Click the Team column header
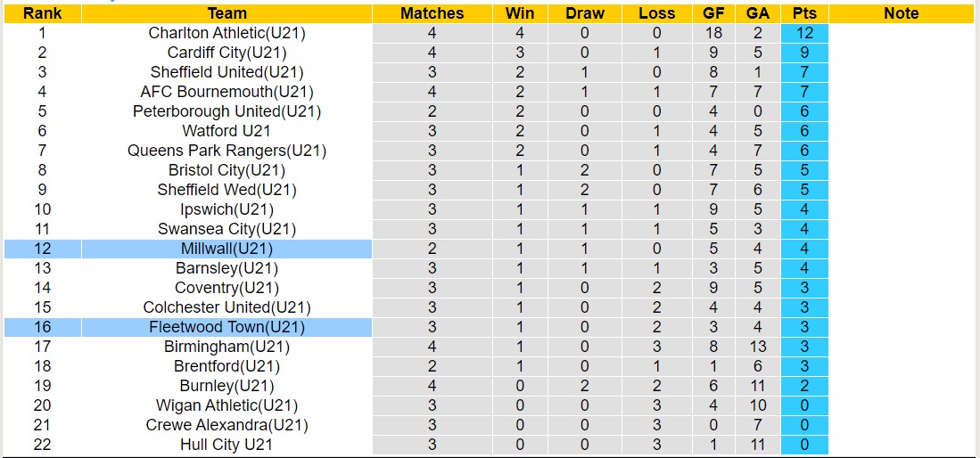 (226, 13)
